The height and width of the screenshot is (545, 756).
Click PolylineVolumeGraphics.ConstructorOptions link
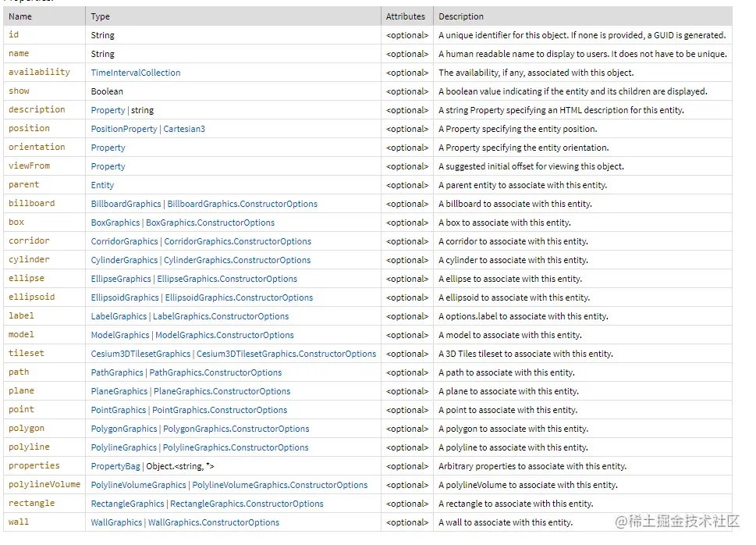pos(279,485)
